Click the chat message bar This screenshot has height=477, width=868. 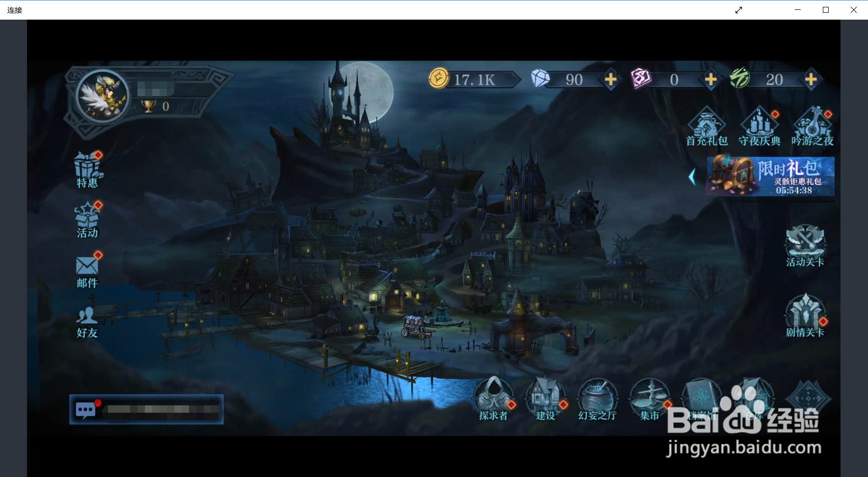click(x=146, y=409)
